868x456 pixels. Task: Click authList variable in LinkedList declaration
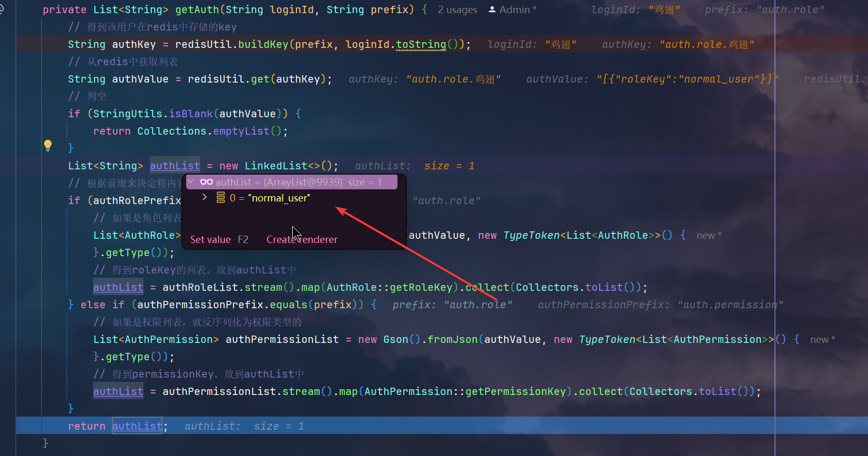(175, 166)
